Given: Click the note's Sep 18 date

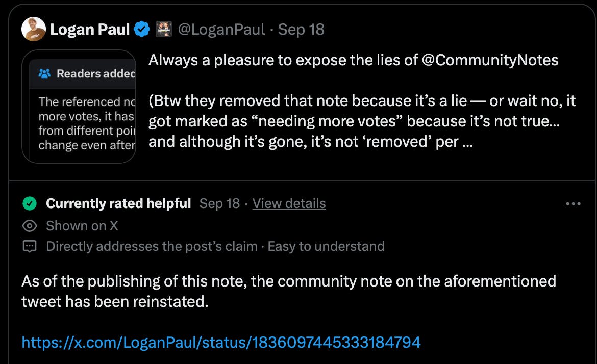Looking at the screenshot, I should [x=219, y=203].
